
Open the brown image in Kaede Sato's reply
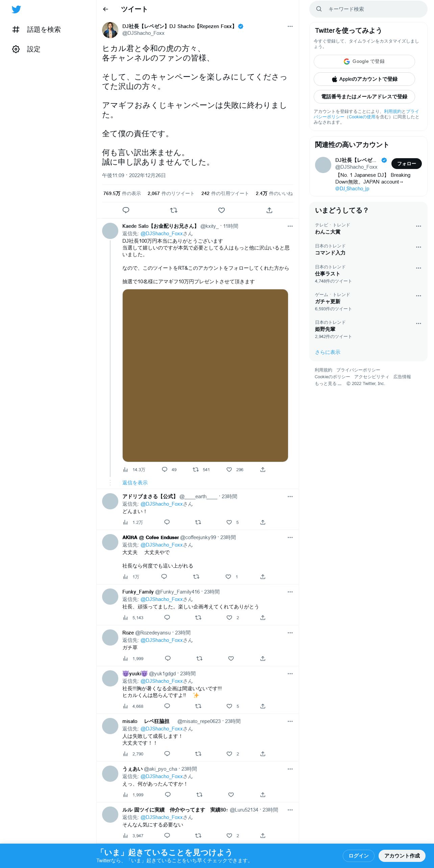point(205,376)
